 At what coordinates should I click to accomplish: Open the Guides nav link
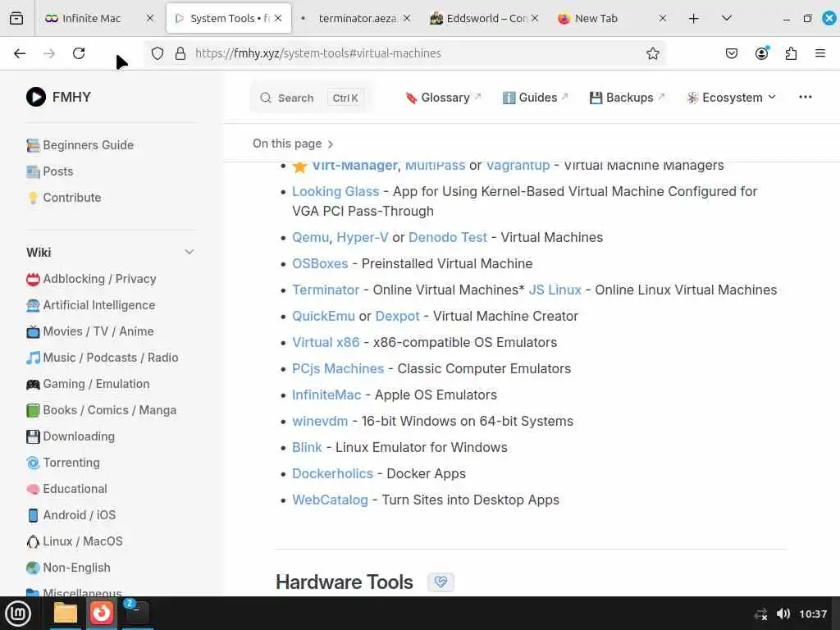[x=535, y=98]
